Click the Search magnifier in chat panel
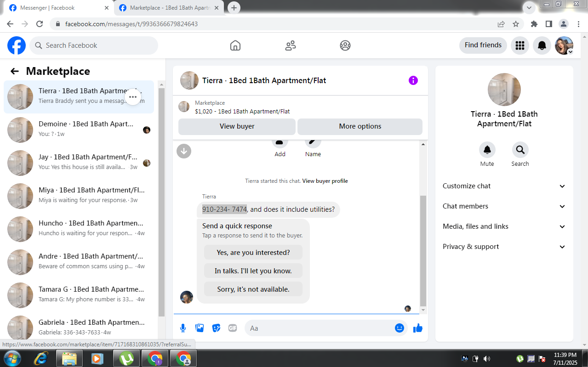The width and height of the screenshot is (588, 367). [520, 150]
